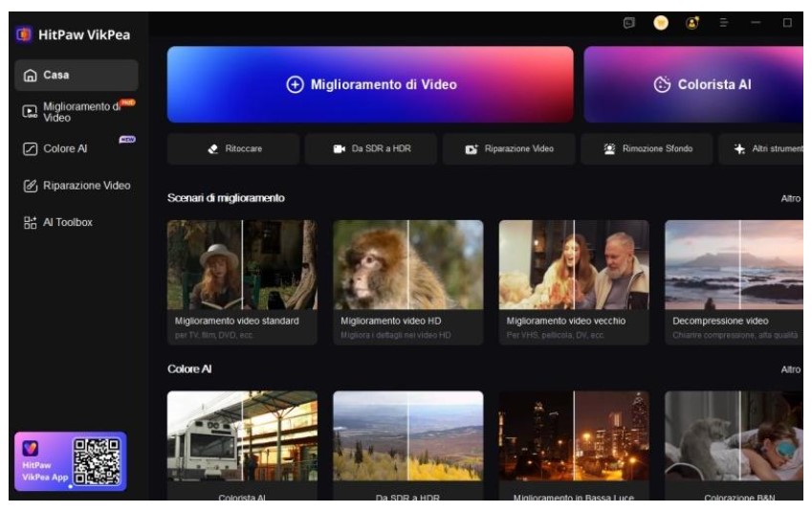Go to Riparazione Video sidebar item
812x512 pixels.
(x=77, y=186)
